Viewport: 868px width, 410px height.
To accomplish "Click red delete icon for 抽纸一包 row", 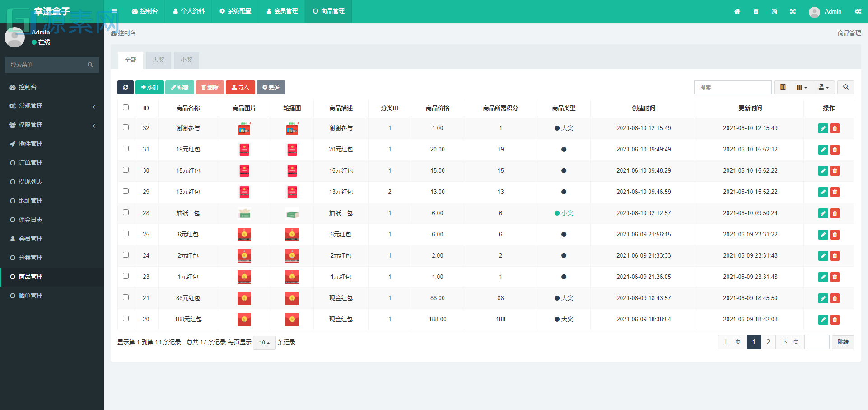I will pyautogui.click(x=835, y=213).
